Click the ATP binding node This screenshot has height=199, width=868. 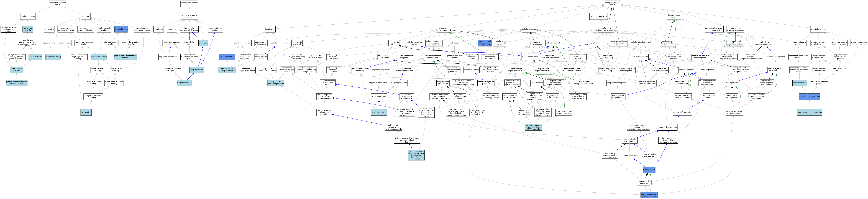pyautogui.click(x=86, y=112)
